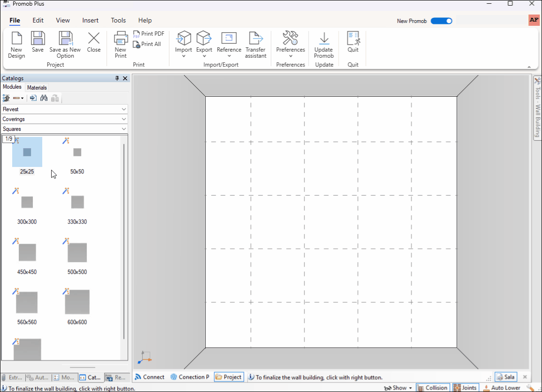542x392 pixels.
Task: Toggle the New Promob switch
Action: [442, 21]
